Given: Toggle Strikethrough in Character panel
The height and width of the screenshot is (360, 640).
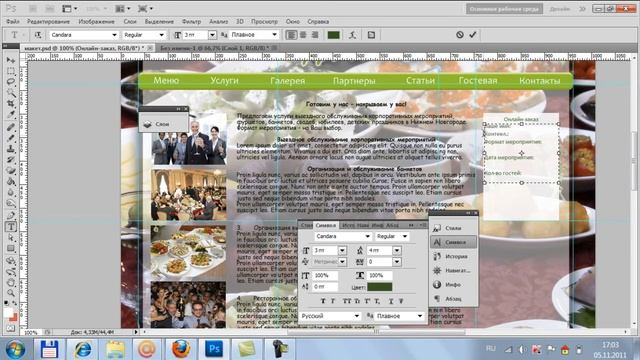Looking at the screenshot, I should pos(401,301).
